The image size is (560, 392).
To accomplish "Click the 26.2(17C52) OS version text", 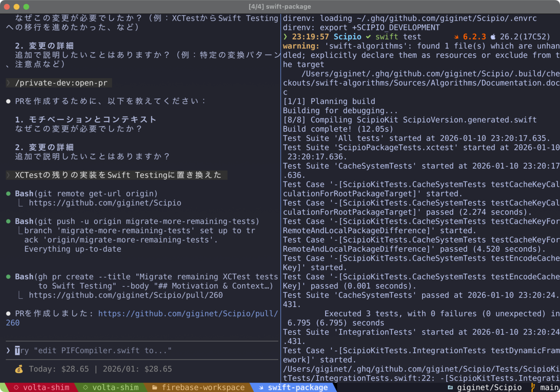I will coord(525,37).
